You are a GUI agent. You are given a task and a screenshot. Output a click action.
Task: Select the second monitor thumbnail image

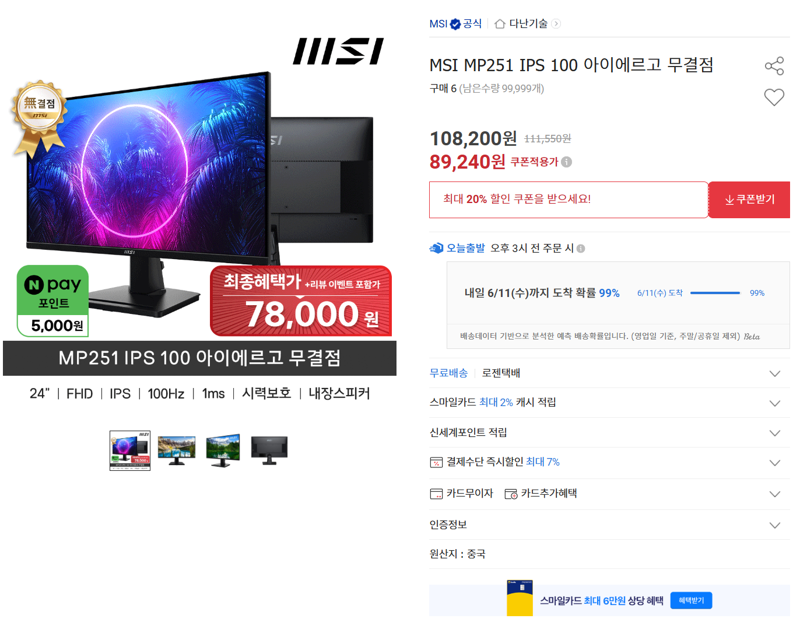click(177, 450)
